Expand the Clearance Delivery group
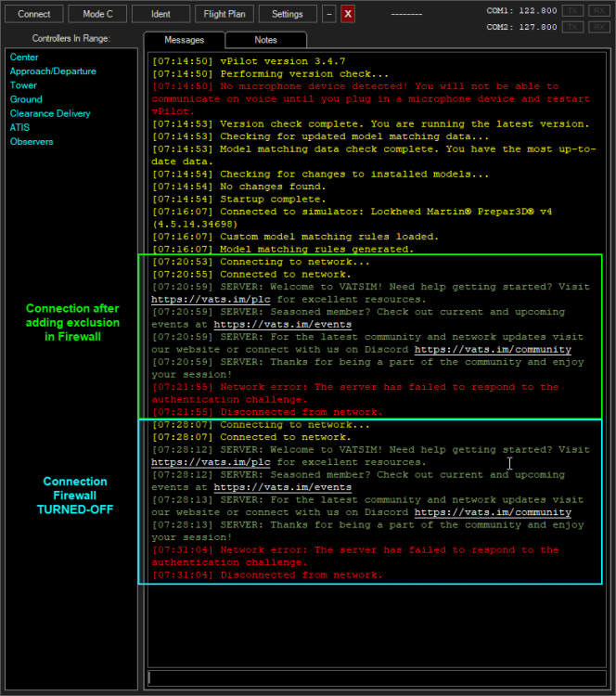This screenshot has width=616, height=696. 50,113
